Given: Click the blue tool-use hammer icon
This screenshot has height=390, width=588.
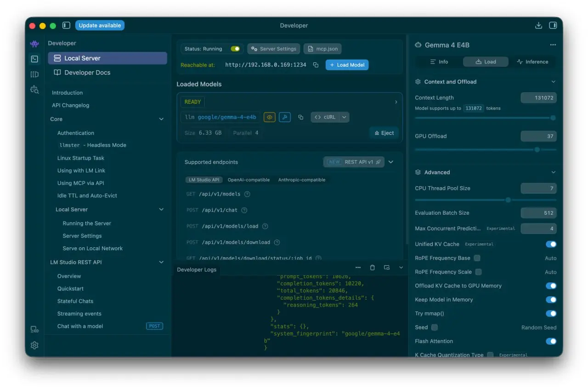Looking at the screenshot, I should pos(285,117).
